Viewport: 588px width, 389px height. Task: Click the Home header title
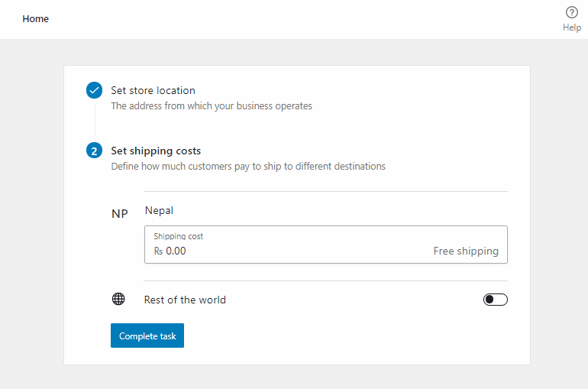coord(35,19)
